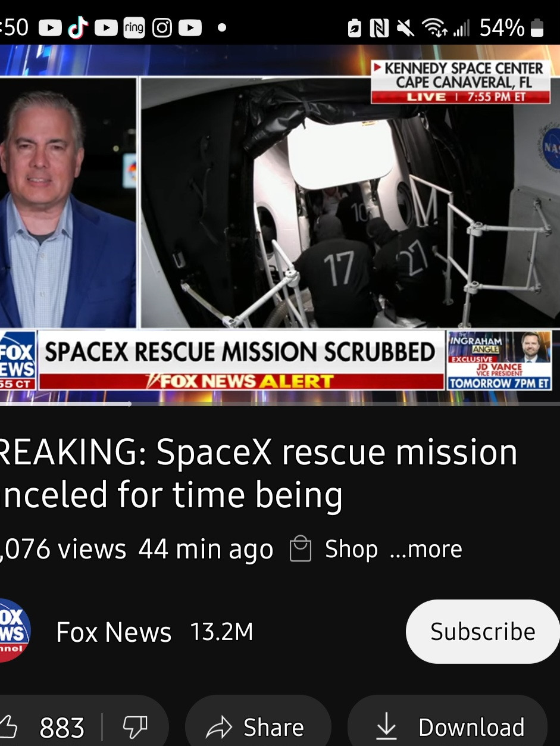
Task: Open the Shop label link
Action: point(351,550)
